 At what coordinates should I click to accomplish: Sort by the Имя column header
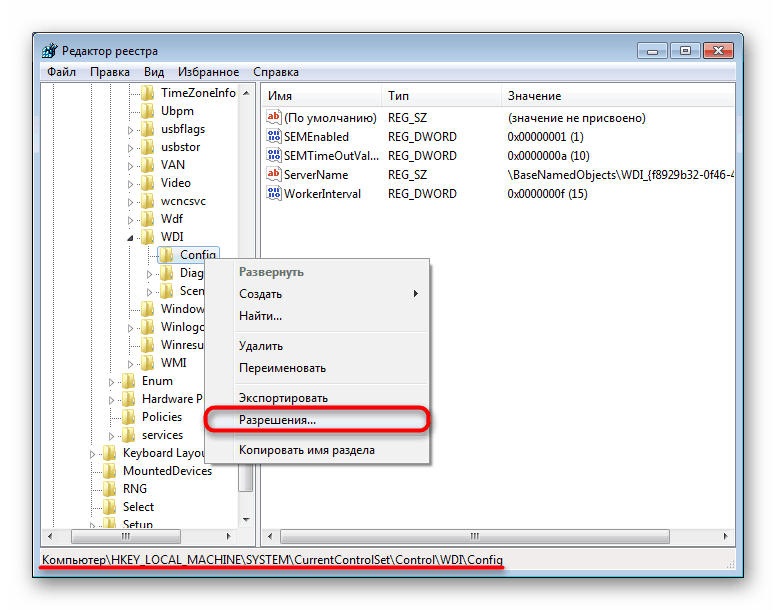point(322,95)
